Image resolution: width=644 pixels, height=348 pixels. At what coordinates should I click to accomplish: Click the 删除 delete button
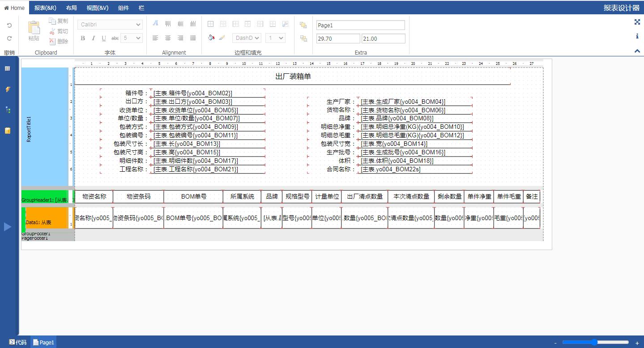click(59, 42)
